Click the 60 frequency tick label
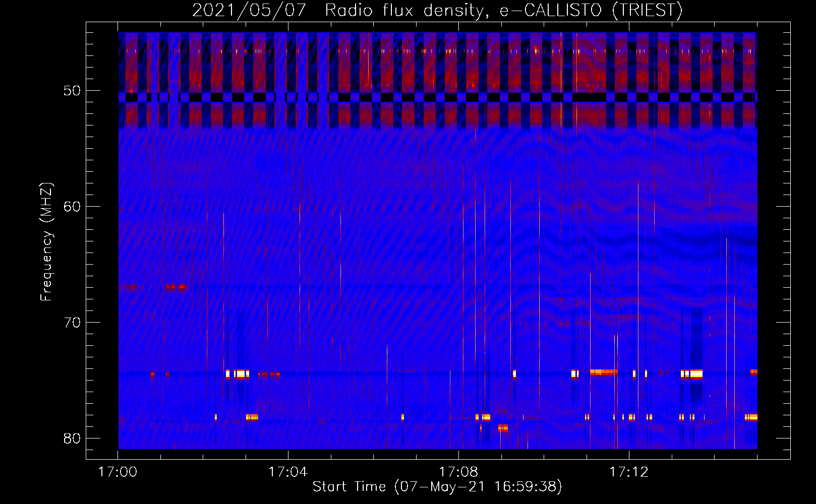Image resolution: width=816 pixels, height=504 pixels. 72,207
